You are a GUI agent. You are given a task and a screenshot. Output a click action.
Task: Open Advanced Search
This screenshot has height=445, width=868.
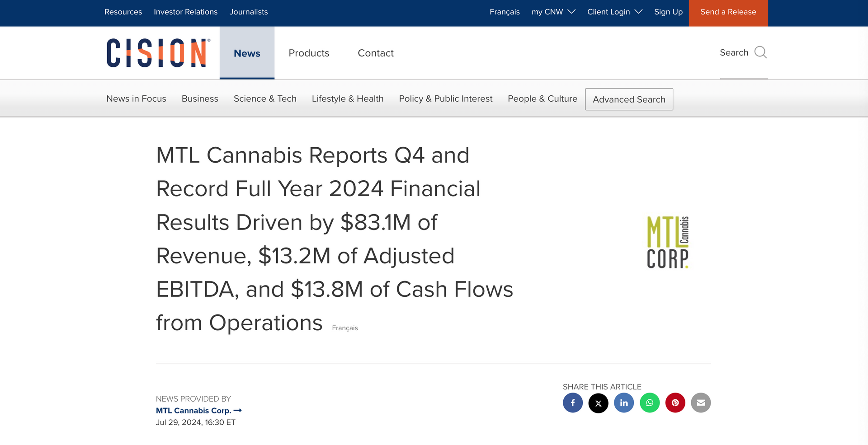pyautogui.click(x=629, y=99)
